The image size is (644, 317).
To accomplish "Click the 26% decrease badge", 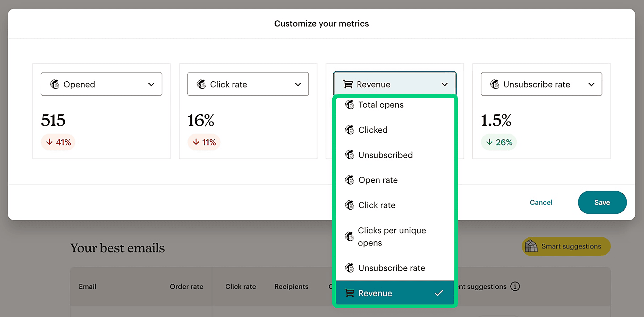I will (499, 142).
